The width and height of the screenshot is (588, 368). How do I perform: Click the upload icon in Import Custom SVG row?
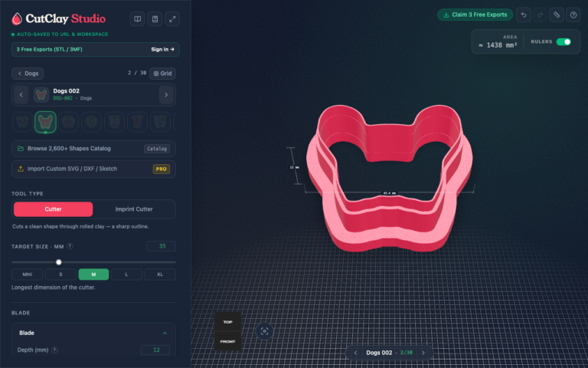pos(21,169)
